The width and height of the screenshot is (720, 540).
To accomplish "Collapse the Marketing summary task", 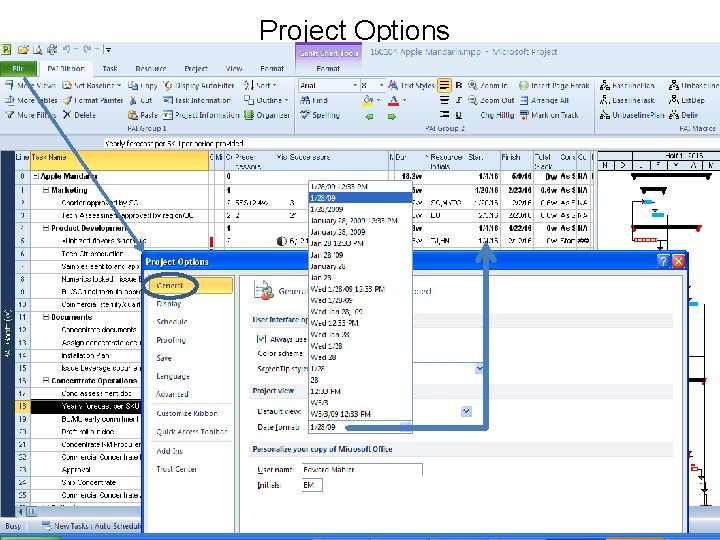I will [x=46, y=190].
